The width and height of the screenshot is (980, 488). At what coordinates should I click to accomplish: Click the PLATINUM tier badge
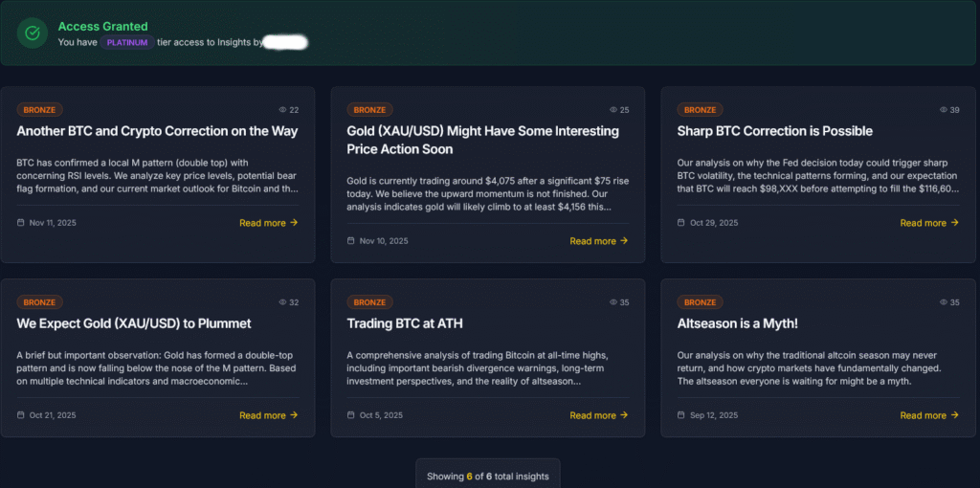(127, 42)
